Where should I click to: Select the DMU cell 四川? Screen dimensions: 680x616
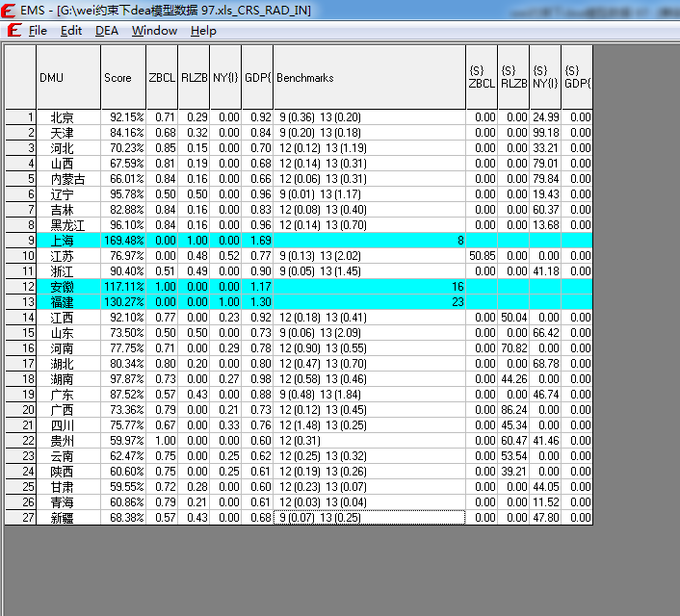[x=68, y=424]
